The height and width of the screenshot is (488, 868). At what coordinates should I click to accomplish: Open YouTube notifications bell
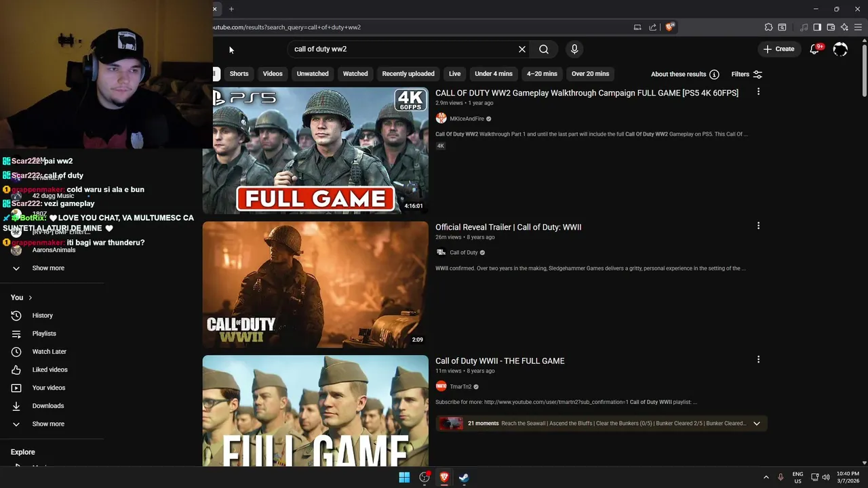coord(816,49)
